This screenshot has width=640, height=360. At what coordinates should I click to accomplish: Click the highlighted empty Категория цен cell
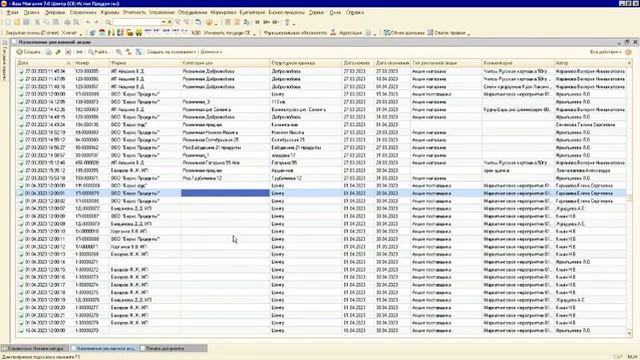pyautogui.click(x=225, y=193)
